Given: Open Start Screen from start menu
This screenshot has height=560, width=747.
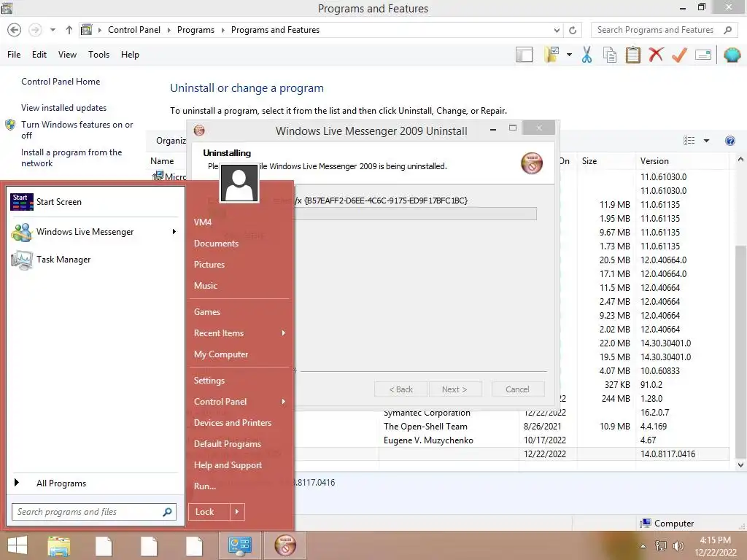Looking at the screenshot, I should click(x=94, y=202).
